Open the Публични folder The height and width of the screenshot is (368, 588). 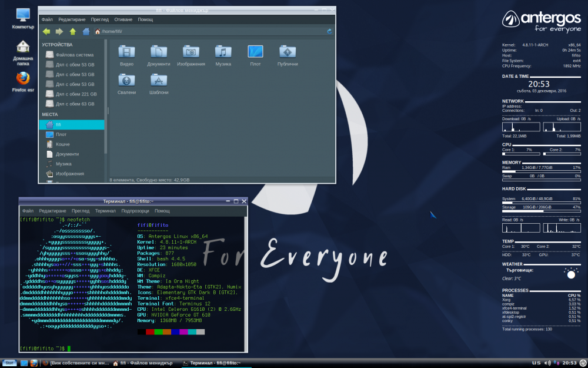(x=288, y=55)
